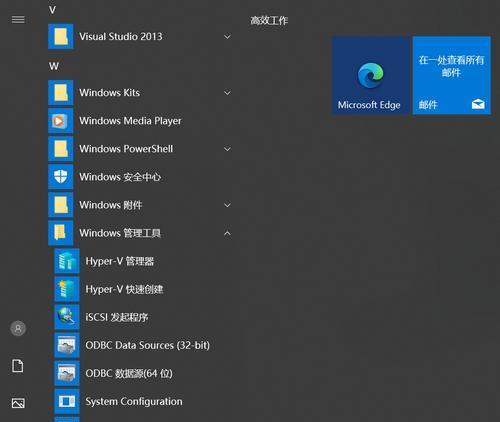The image size is (500, 422).
Task: Launch Windows Media Player icon
Action: pyautogui.click(x=61, y=121)
